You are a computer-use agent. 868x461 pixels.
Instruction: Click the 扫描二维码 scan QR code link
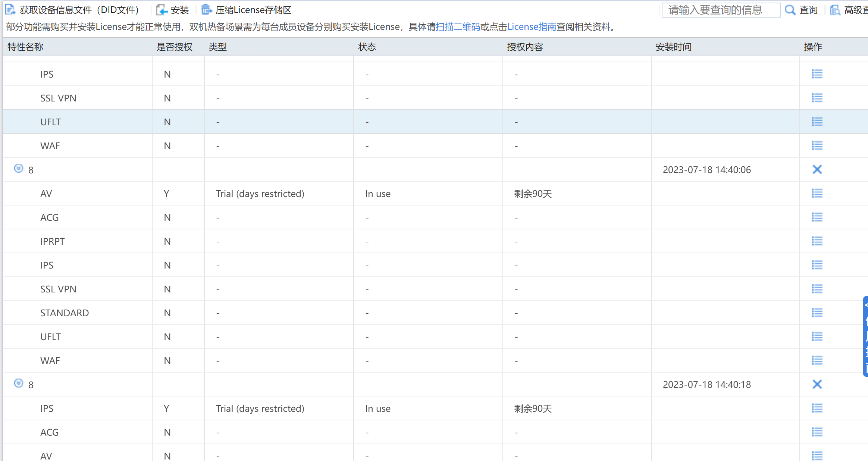click(x=458, y=27)
